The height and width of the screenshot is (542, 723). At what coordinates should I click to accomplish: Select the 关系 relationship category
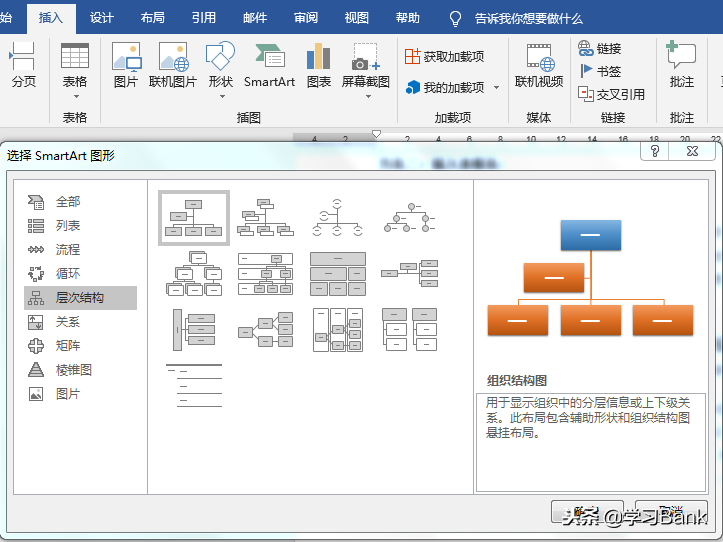click(81, 322)
